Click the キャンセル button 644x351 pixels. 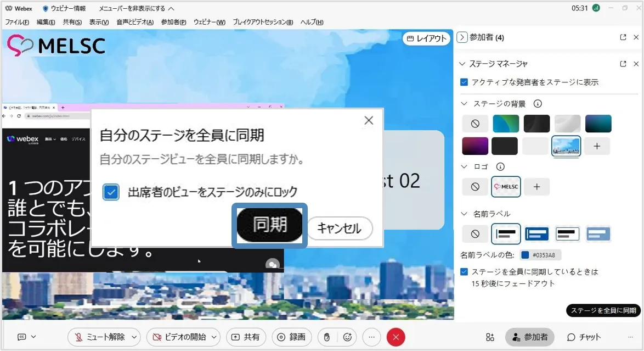339,229
